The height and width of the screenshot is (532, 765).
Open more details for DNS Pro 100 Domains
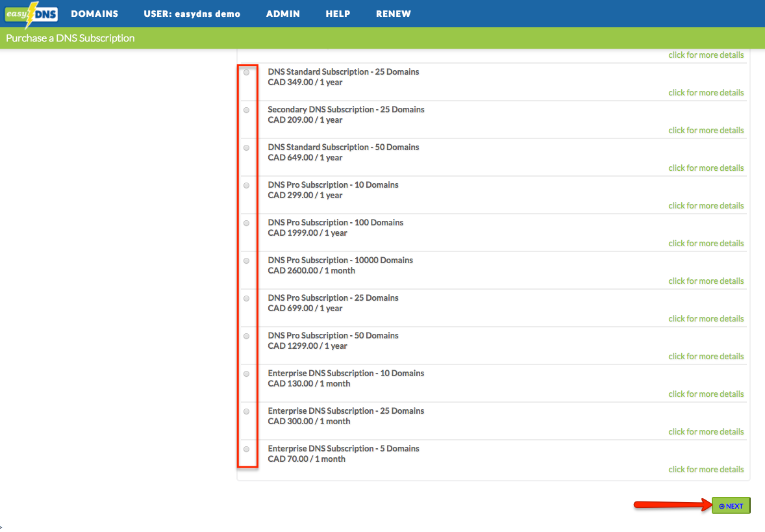(706, 243)
